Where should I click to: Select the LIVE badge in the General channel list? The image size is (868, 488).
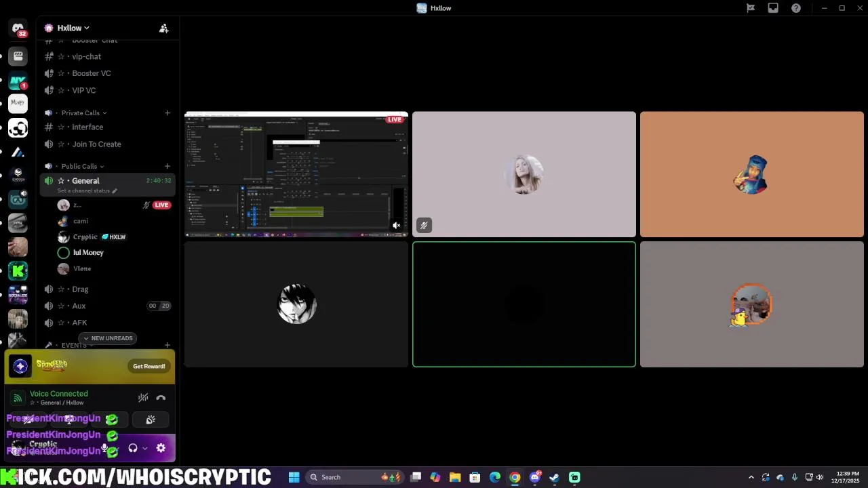161,205
